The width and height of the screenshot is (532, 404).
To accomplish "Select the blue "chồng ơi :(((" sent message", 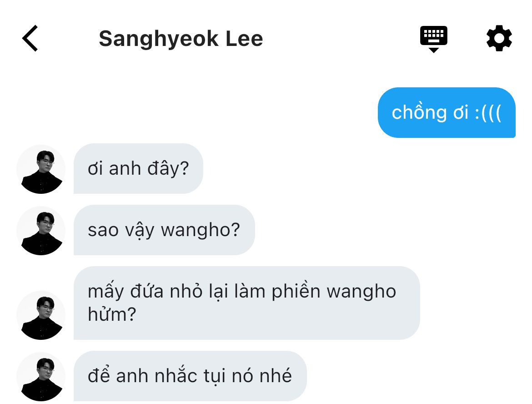I will (447, 113).
